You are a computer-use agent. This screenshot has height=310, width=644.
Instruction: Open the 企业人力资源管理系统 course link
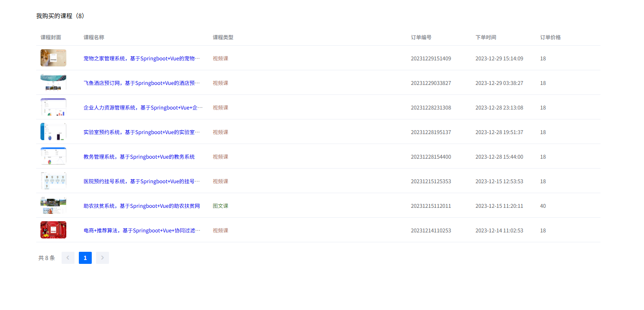pyautogui.click(x=143, y=107)
